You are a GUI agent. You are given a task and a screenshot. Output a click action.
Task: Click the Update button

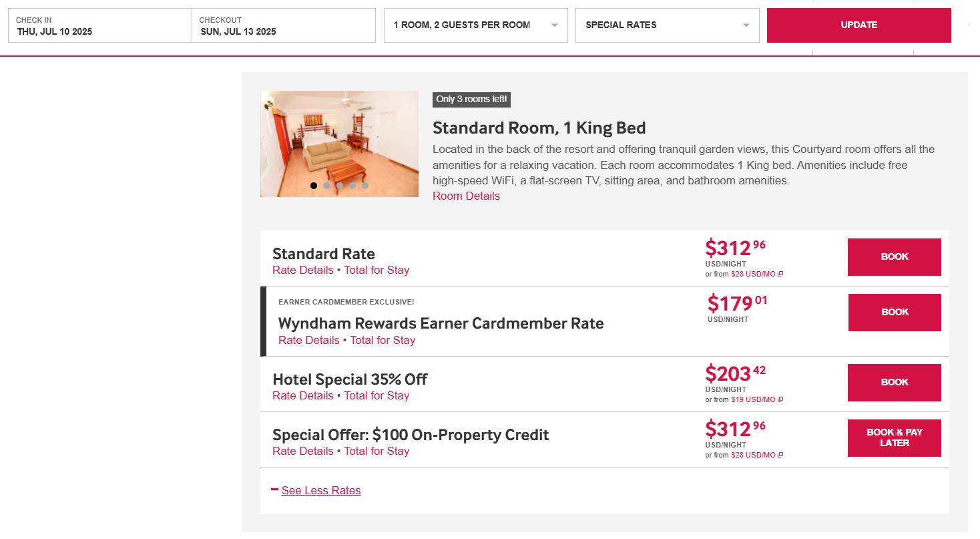(x=859, y=25)
